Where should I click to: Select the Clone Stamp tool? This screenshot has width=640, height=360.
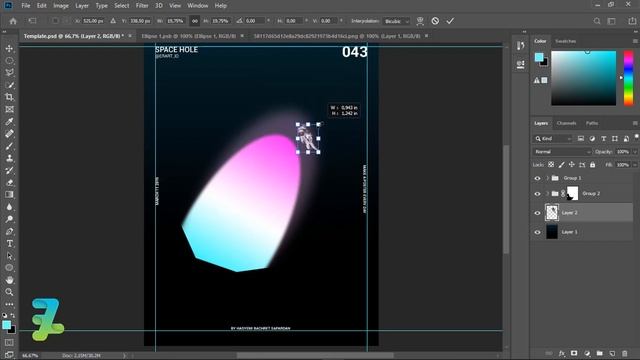(9, 158)
